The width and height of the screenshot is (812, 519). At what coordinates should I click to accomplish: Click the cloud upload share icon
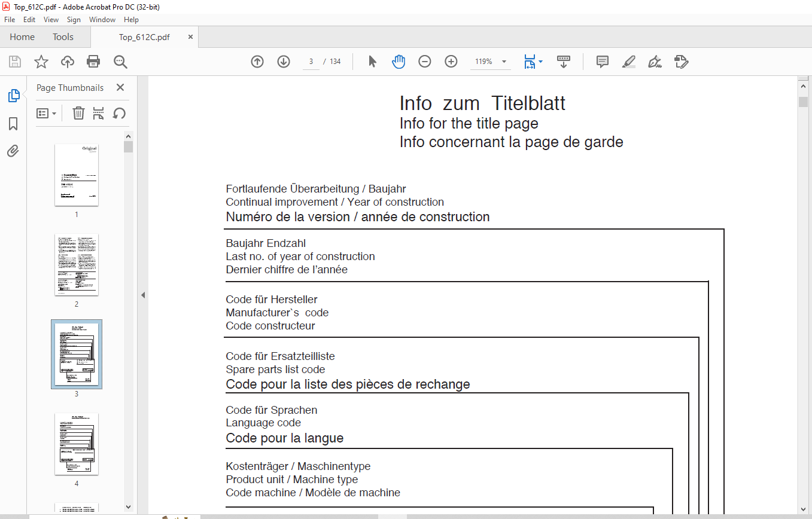[68, 62]
